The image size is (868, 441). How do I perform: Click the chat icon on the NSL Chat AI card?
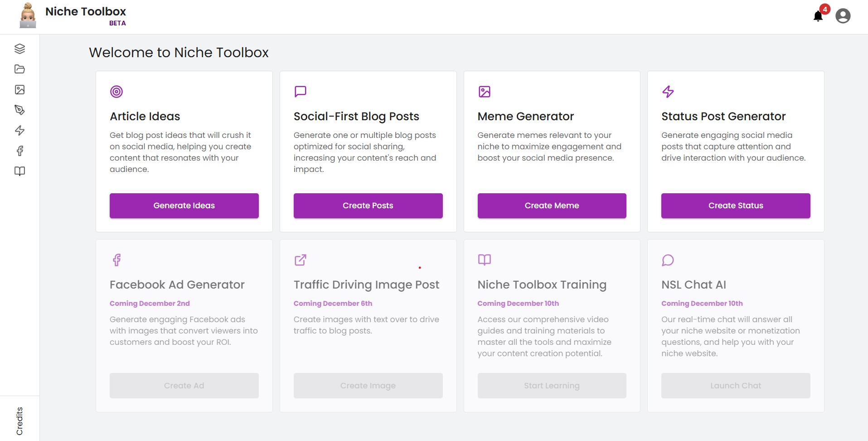coord(668,260)
